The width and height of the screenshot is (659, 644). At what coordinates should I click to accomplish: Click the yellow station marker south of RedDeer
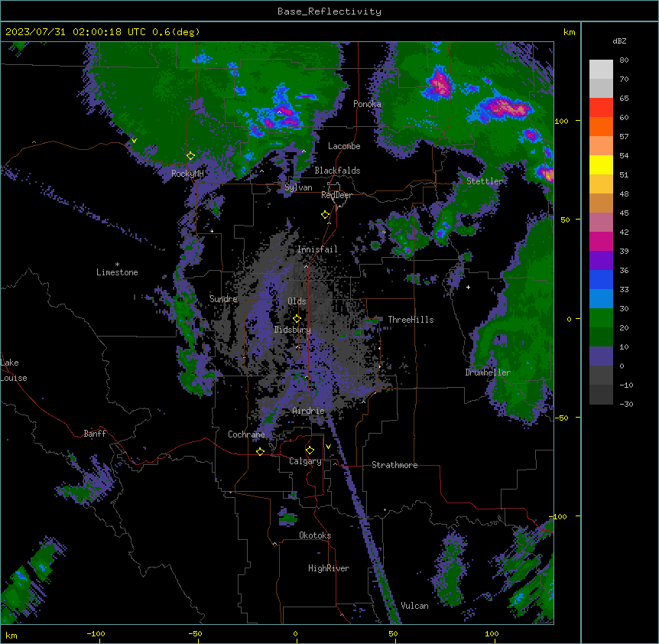click(x=325, y=215)
